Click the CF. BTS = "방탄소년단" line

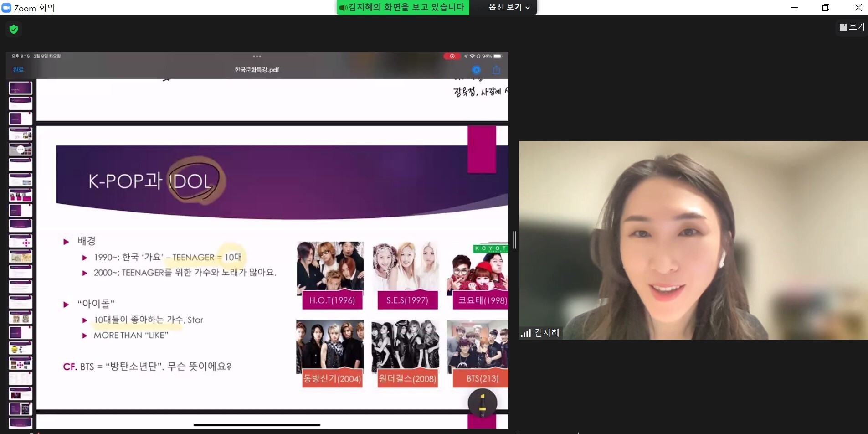(x=147, y=367)
